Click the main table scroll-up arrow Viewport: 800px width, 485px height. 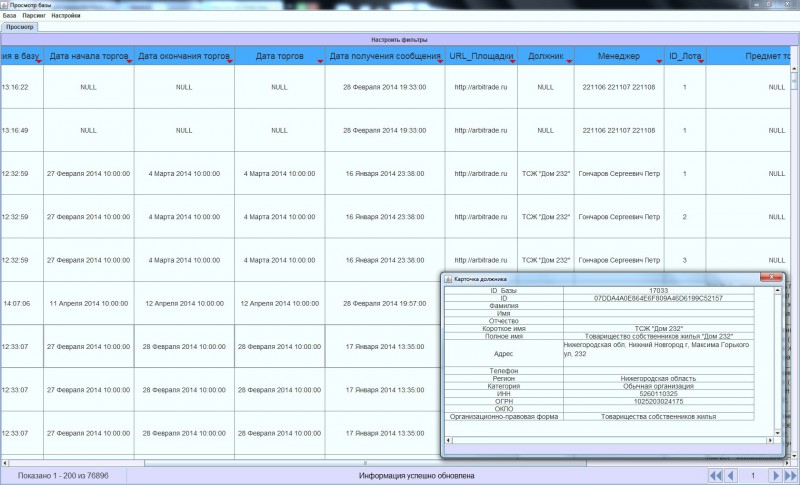pos(794,68)
